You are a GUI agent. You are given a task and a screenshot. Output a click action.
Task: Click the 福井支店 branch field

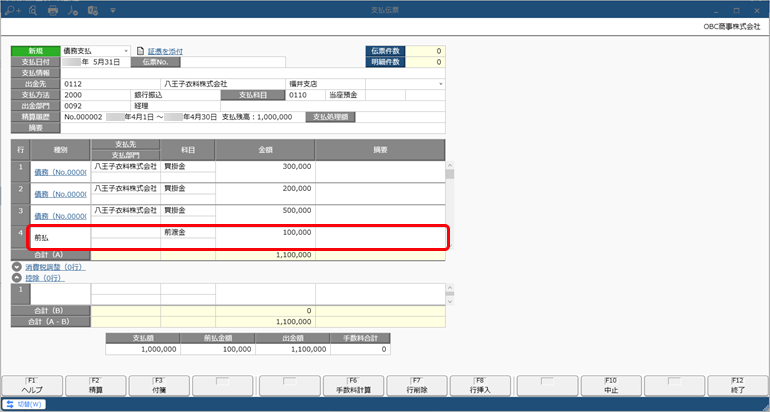(x=325, y=84)
